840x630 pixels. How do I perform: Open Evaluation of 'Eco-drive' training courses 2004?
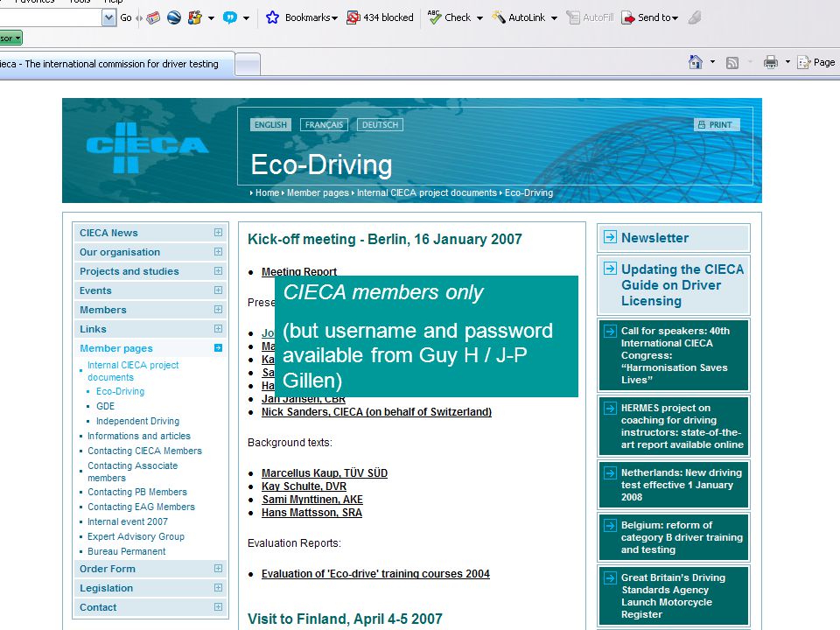pos(375,574)
